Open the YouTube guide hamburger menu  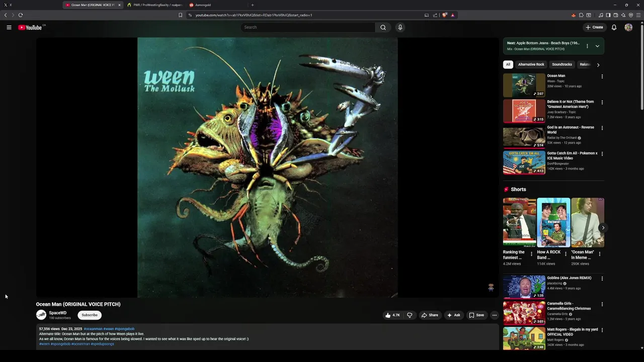(x=9, y=27)
